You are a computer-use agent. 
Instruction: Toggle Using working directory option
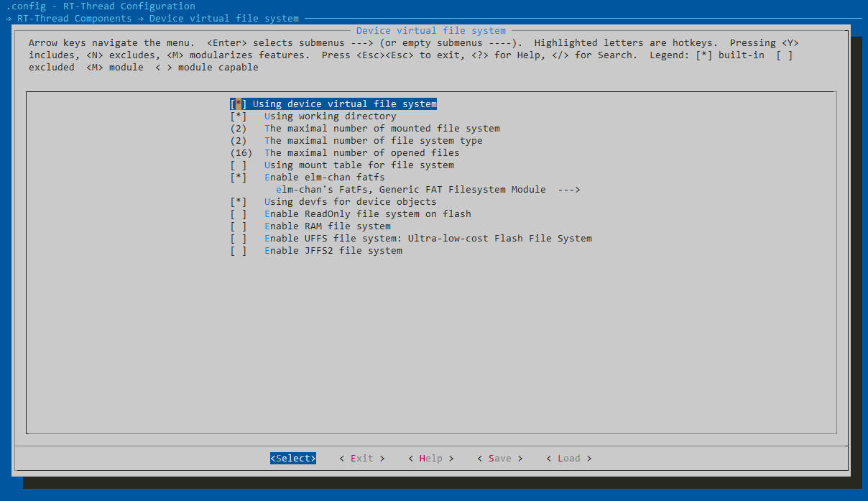313,116
